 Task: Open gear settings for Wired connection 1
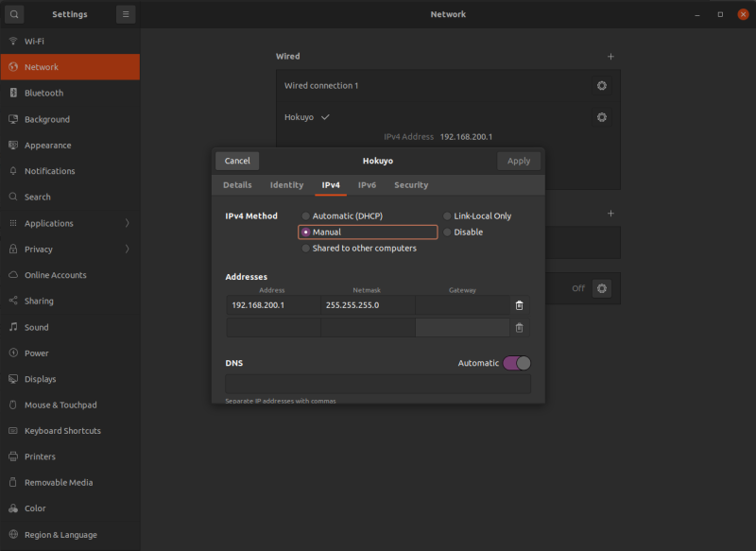[x=601, y=86]
